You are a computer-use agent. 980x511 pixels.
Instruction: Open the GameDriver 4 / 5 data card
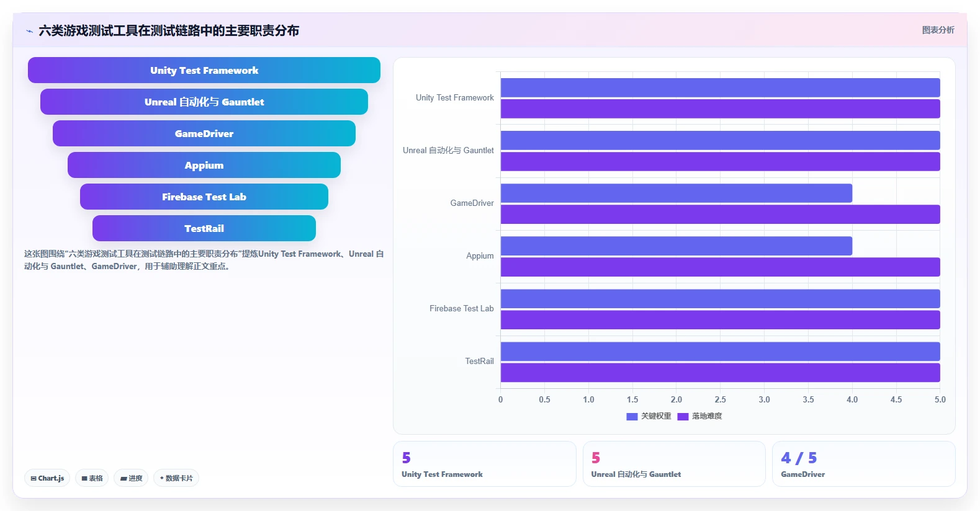(864, 464)
